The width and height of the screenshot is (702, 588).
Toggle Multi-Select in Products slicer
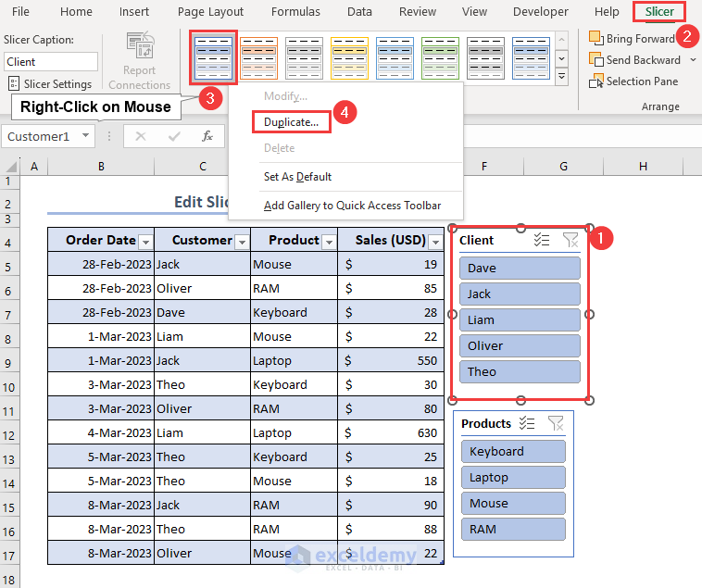tap(527, 423)
